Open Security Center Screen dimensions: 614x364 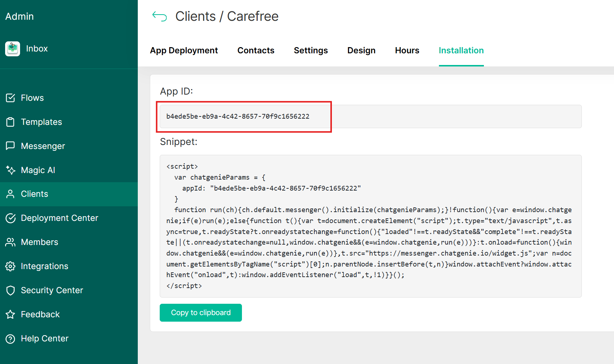point(69,290)
